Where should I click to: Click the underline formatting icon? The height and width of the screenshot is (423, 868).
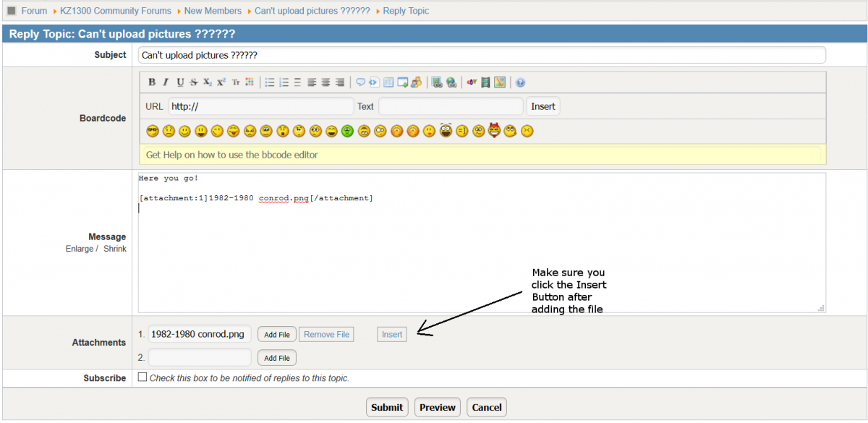[180, 82]
